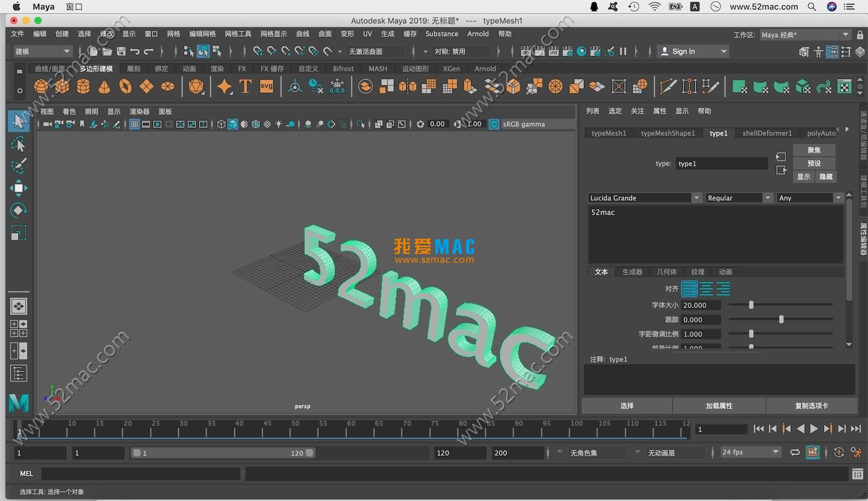
Task: Open the 24 fps frame rate dropdown
Action: pyautogui.click(x=750, y=452)
